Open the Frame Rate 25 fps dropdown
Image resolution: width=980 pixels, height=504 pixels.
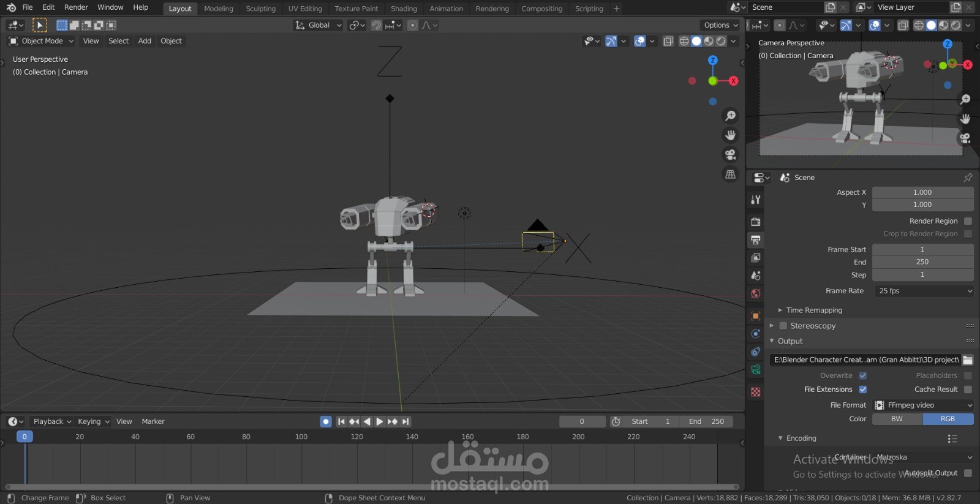coord(923,291)
